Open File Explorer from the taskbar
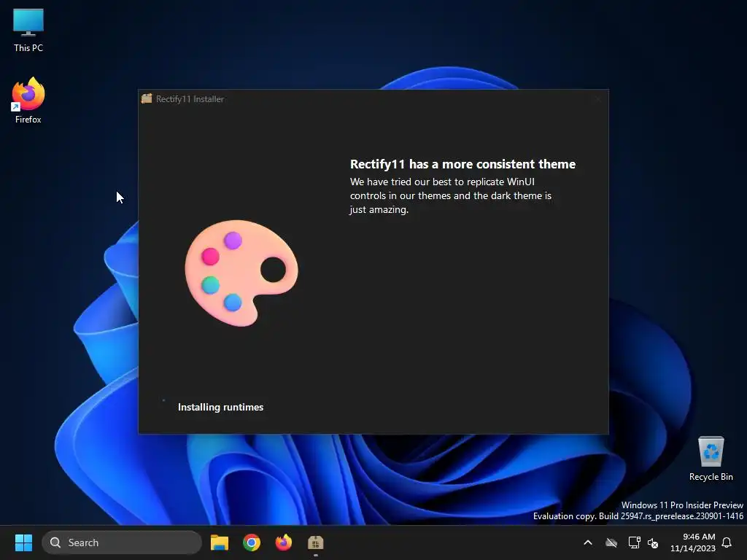The image size is (747, 560). [x=220, y=542]
